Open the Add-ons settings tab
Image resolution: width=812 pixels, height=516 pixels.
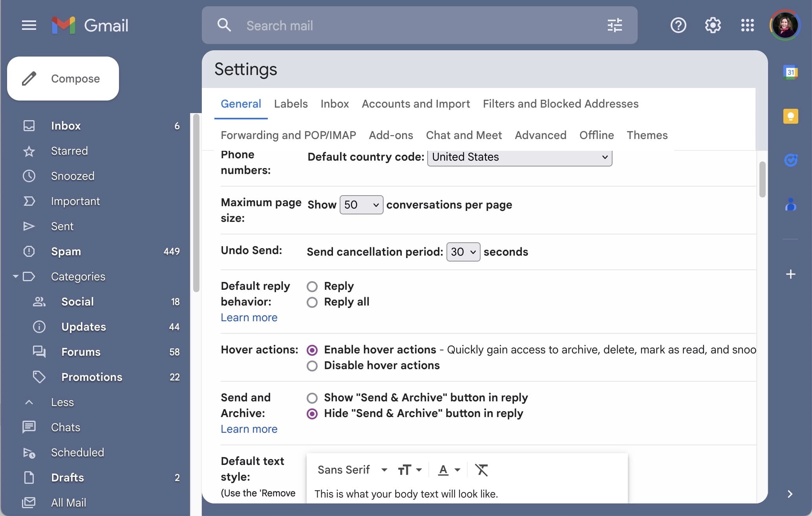(391, 135)
